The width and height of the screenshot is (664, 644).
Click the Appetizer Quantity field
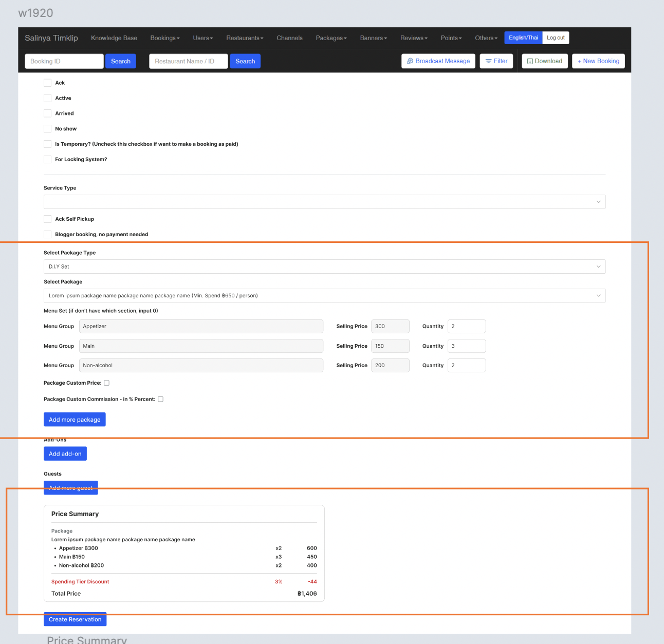click(466, 327)
